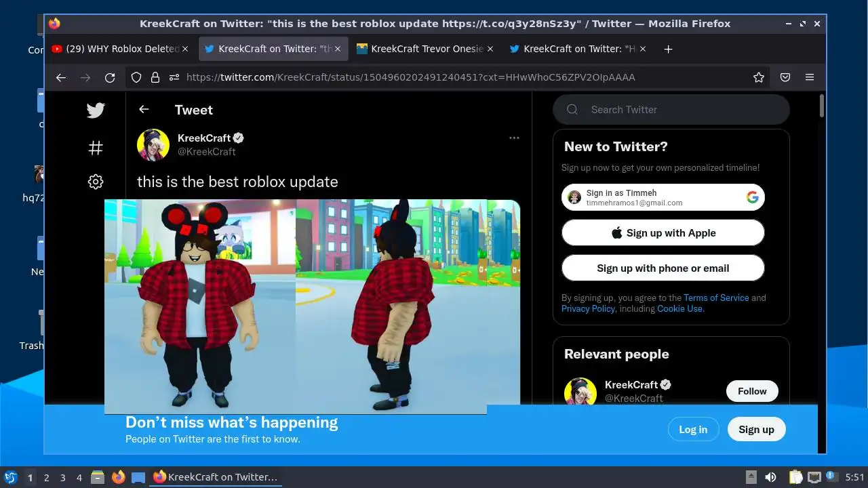Click KreekCraft's avatar on the tweet

[153, 144]
